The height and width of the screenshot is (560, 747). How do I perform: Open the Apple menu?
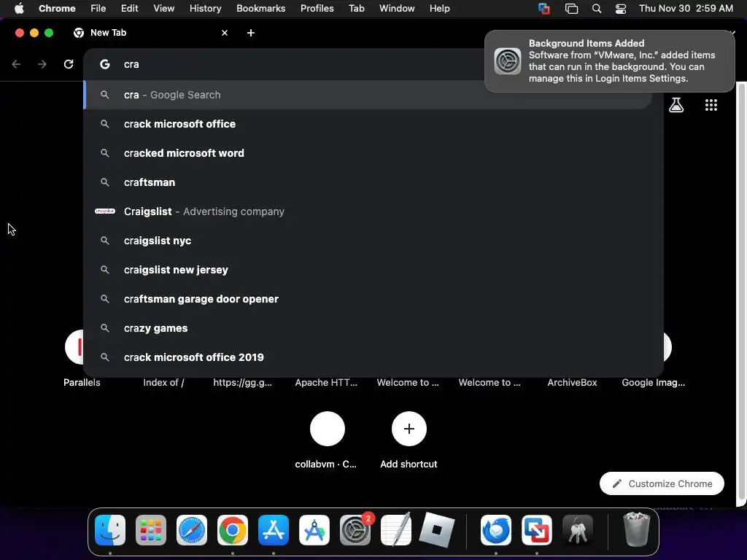point(19,9)
